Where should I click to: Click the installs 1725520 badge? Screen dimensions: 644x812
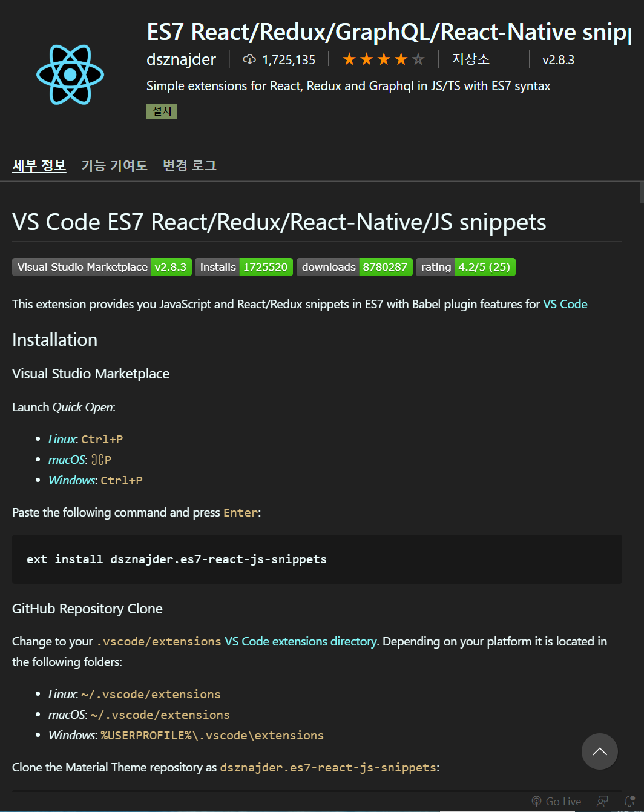[244, 267]
